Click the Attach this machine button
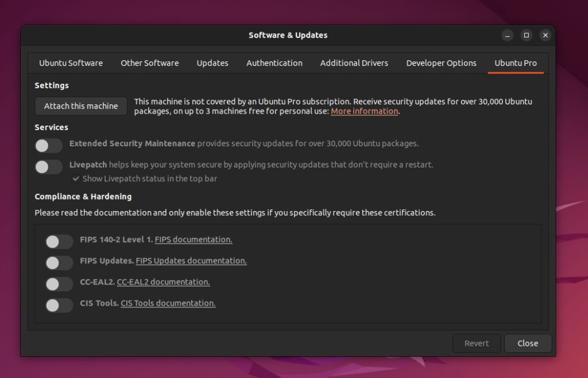This screenshot has width=588, height=378. point(81,106)
